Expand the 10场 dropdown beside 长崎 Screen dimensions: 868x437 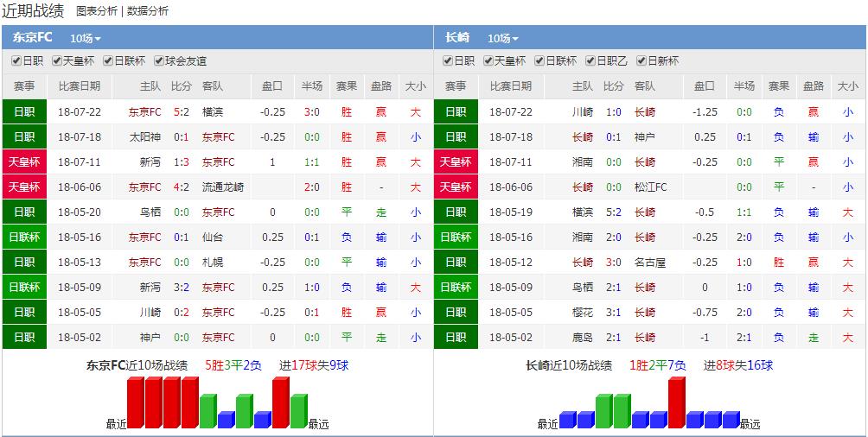(503, 38)
